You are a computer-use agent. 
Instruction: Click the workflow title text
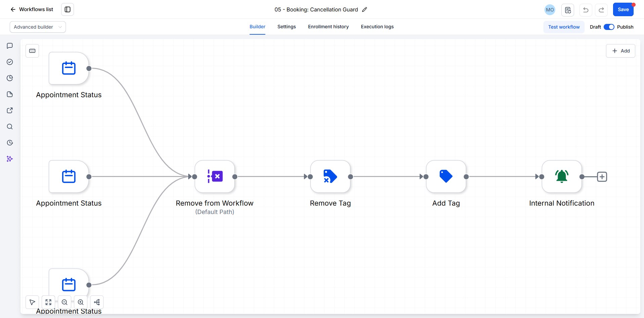[x=316, y=9]
